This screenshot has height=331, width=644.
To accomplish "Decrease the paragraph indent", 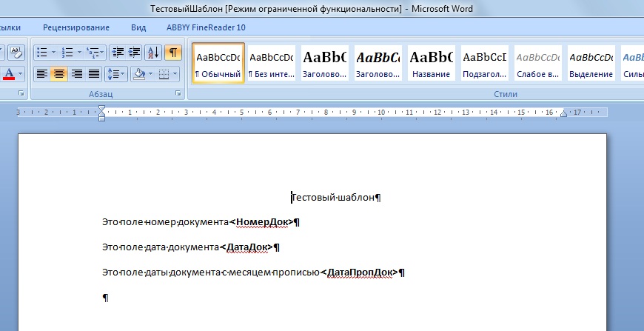I will click(118, 53).
